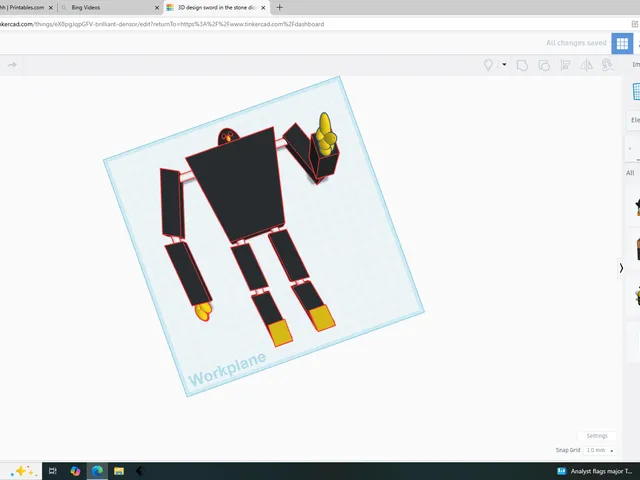Image resolution: width=640 pixels, height=480 pixels.
Task: Open the Settings button in the workplane corner
Action: pos(597,436)
